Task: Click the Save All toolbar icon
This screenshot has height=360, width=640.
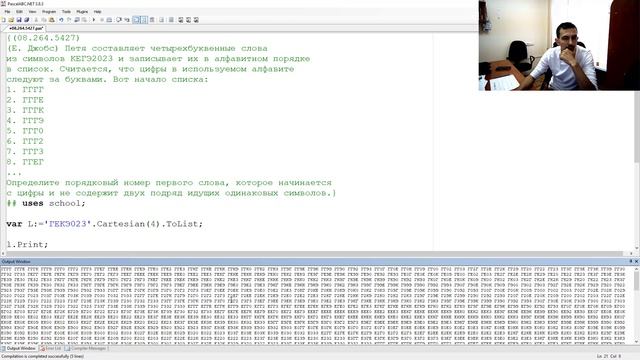Action: [x=27, y=20]
